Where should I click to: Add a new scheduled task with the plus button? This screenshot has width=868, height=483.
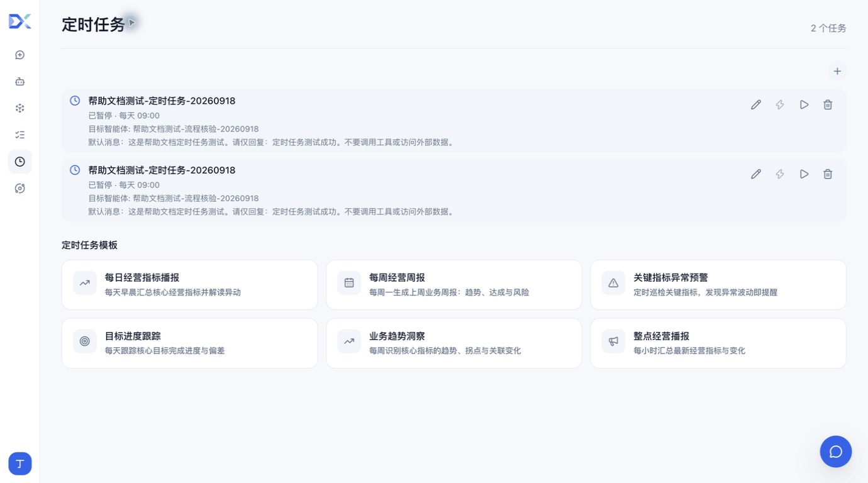click(x=837, y=72)
